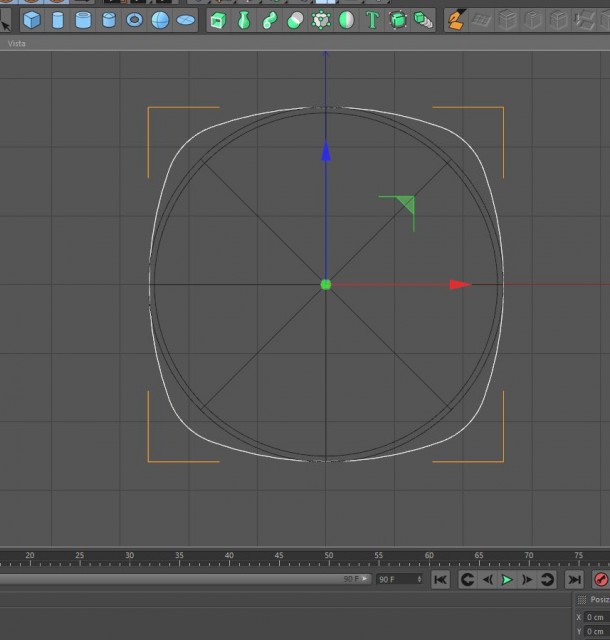Add an Instance object (stacked cubes icon)
The width and height of the screenshot is (610, 640).
[423, 20]
